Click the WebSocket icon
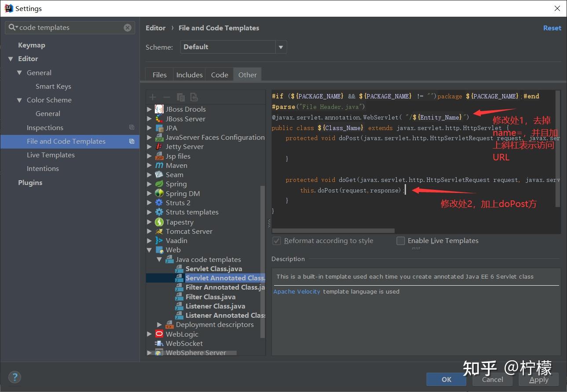 [x=159, y=343]
